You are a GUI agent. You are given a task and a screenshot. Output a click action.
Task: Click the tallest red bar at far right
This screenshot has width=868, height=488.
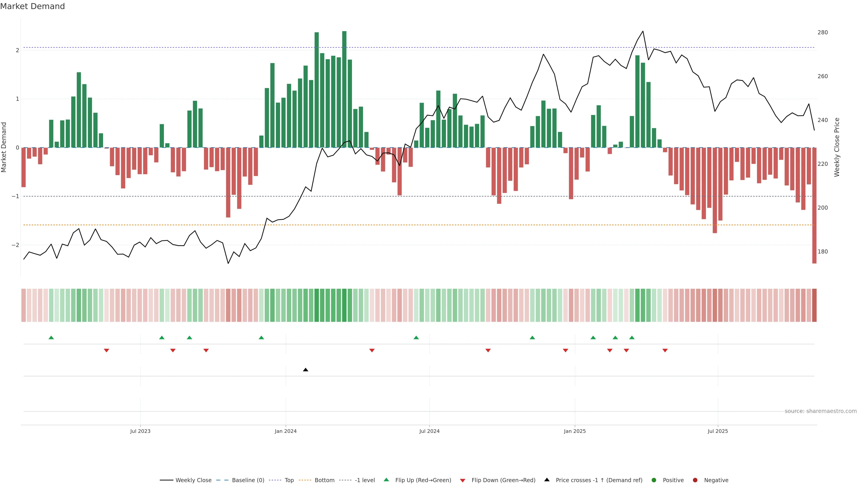pyautogui.click(x=814, y=205)
